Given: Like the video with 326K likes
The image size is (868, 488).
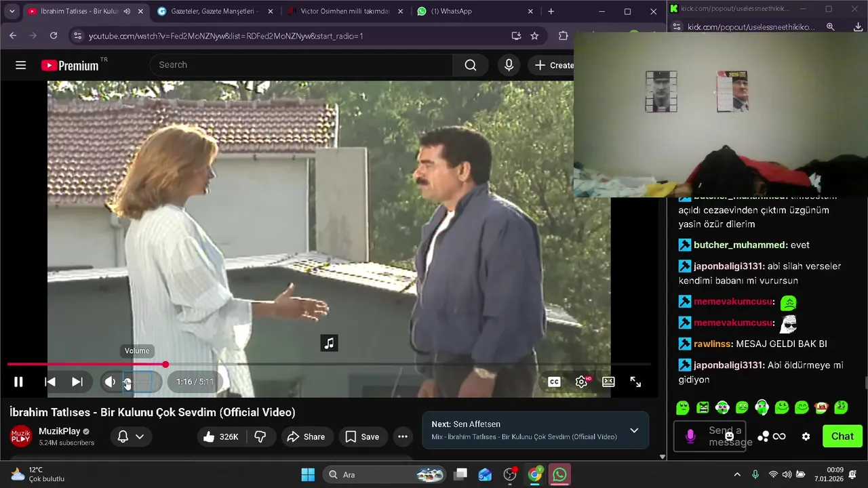Looking at the screenshot, I should click(x=221, y=437).
